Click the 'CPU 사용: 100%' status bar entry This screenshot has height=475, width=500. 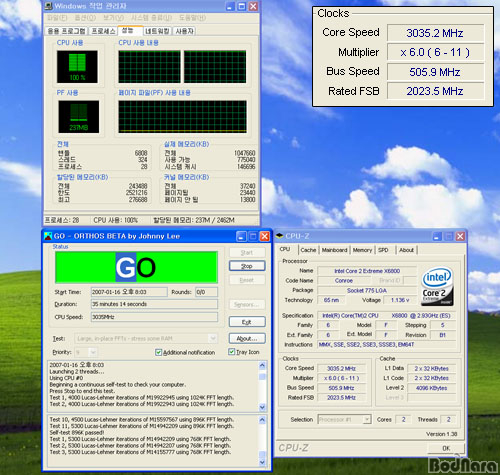point(115,220)
